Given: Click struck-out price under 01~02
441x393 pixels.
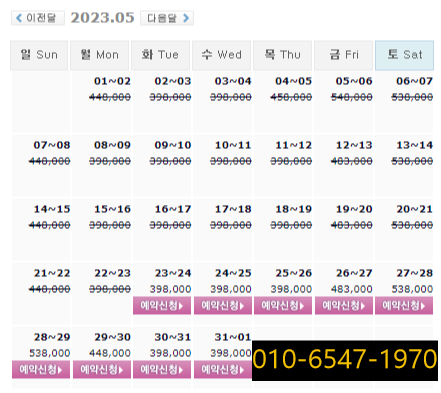Looking at the screenshot, I should (x=110, y=97).
